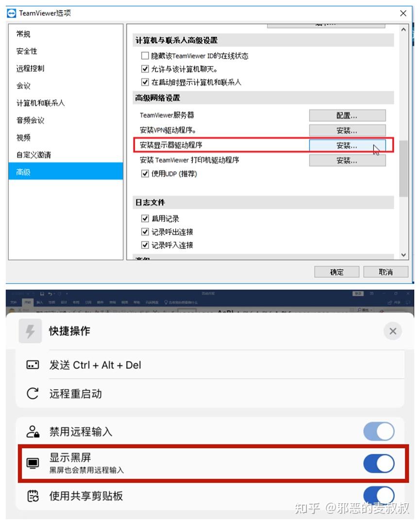Toggle the 禁用远程输入 switch
The height and width of the screenshot is (525, 420).
pyautogui.click(x=379, y=431)
